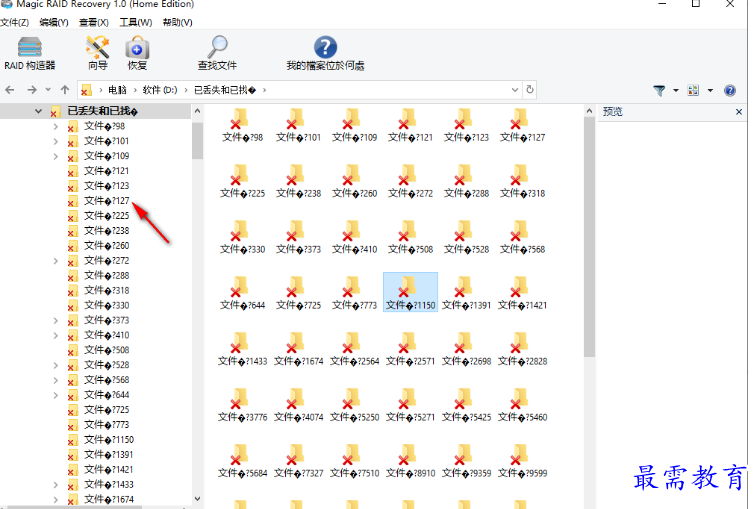
Task: Click the 恢复 recovery icon
Action: pos(137,53)
